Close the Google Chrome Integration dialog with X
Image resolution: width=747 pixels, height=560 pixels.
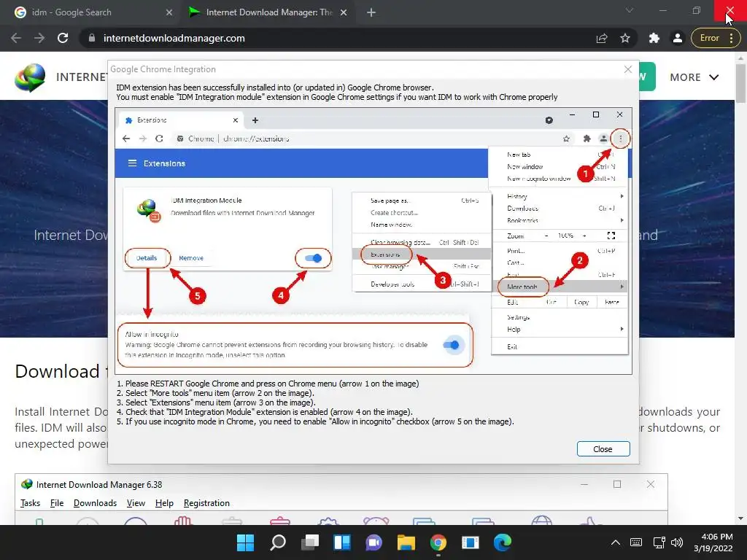(628, 69)
